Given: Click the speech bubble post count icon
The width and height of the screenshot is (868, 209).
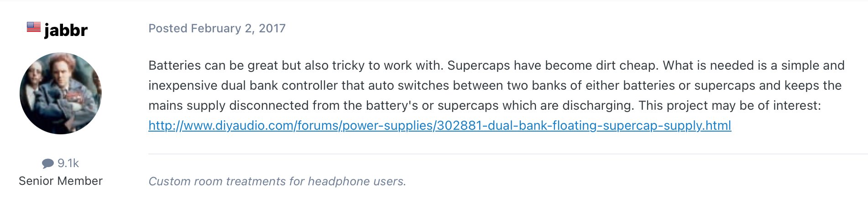Looking at the screenshot, I should [x=48, y=163].
